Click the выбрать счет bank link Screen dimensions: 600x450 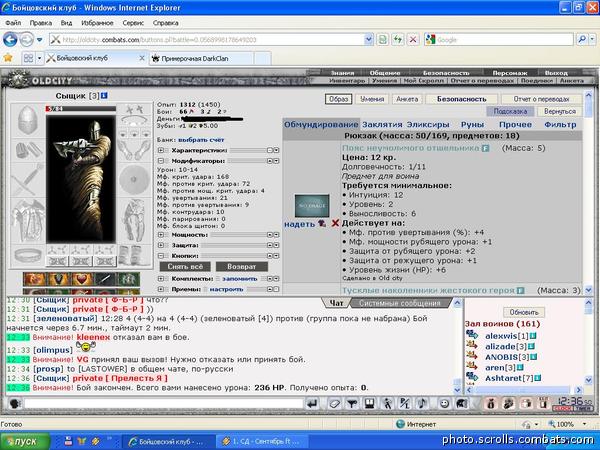pos(201,140)
